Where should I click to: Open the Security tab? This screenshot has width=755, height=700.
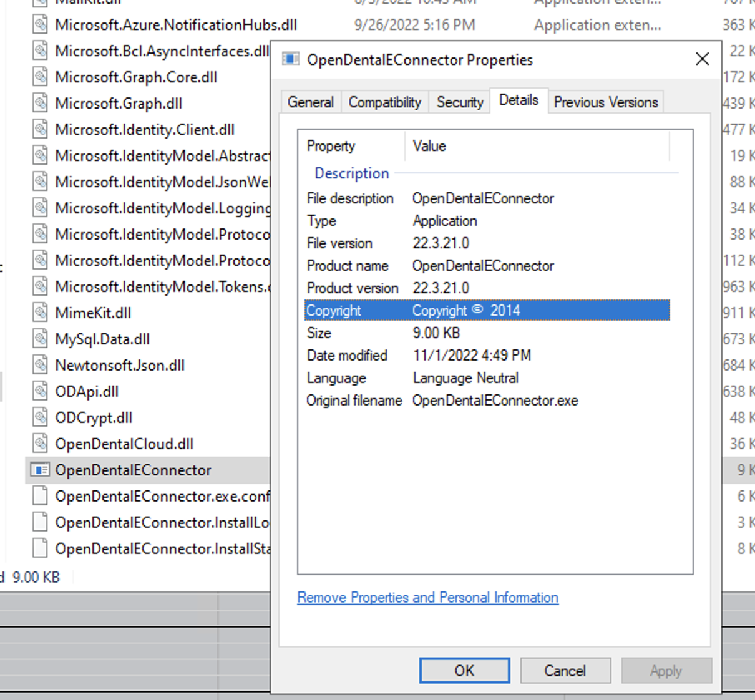pyautogui.click(x=460, y=102)
